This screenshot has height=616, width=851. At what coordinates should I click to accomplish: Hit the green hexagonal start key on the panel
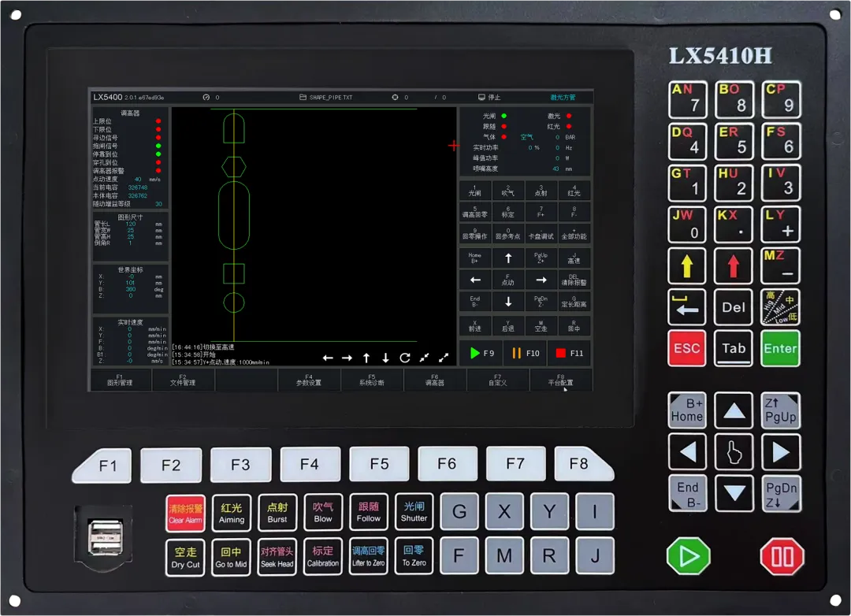(x=688, y=556)
